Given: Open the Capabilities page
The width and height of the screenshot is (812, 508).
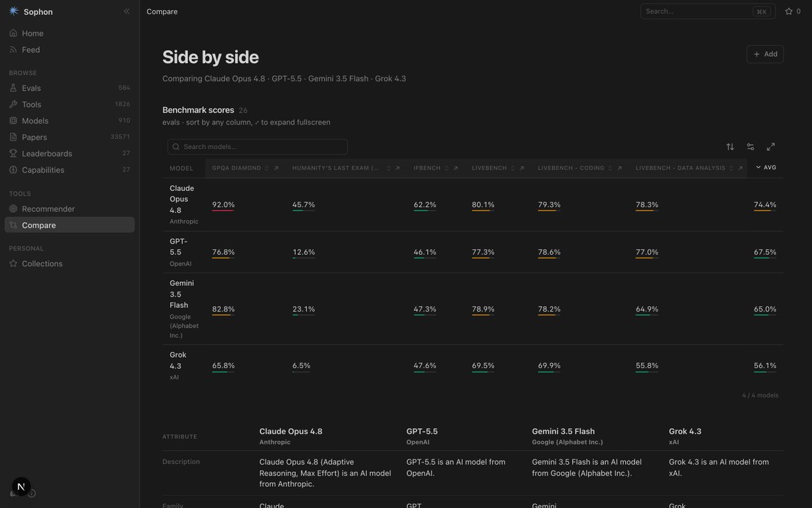Looking at the screenshot, I should 70,170.
